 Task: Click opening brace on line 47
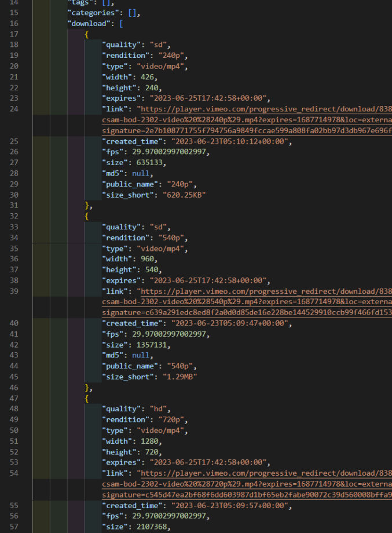coord(87,399)
